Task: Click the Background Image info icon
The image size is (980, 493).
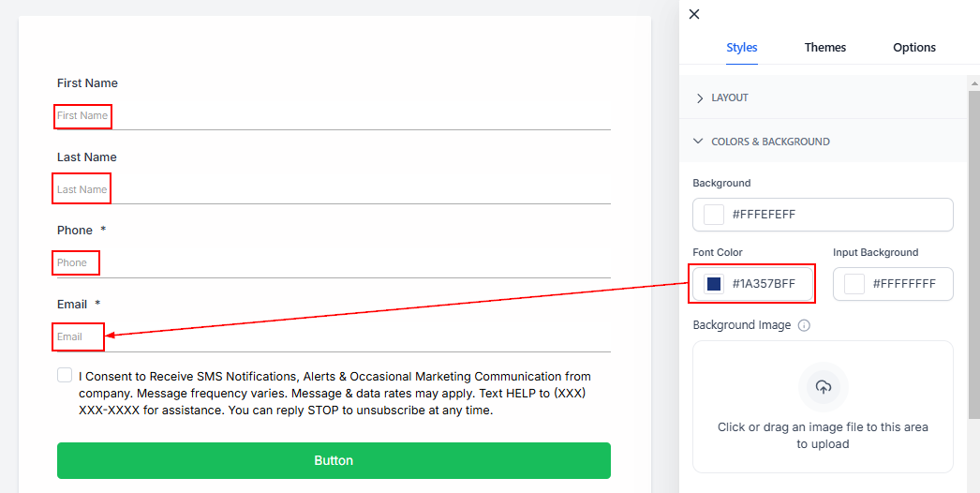Action: (x=804, y=325)
